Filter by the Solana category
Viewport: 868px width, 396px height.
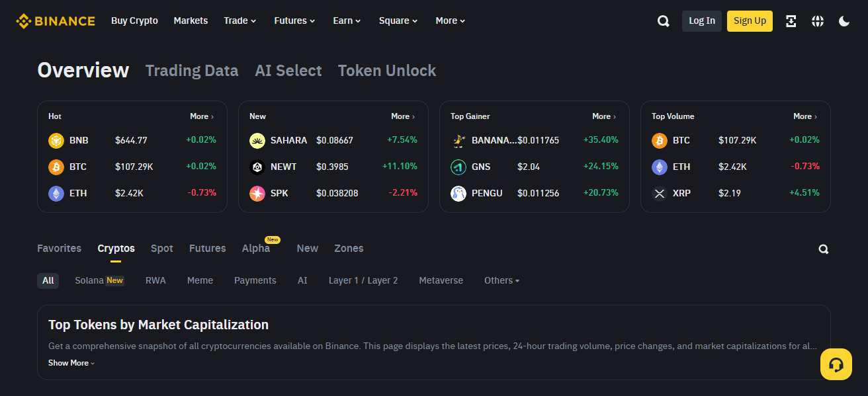pyautogui.click(x=99, y=280)
